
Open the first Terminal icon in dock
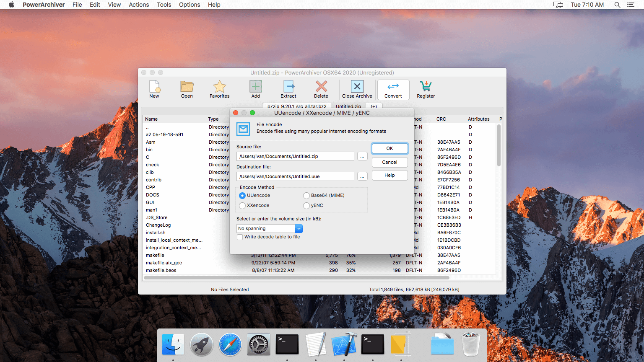(x=287, y=344)
